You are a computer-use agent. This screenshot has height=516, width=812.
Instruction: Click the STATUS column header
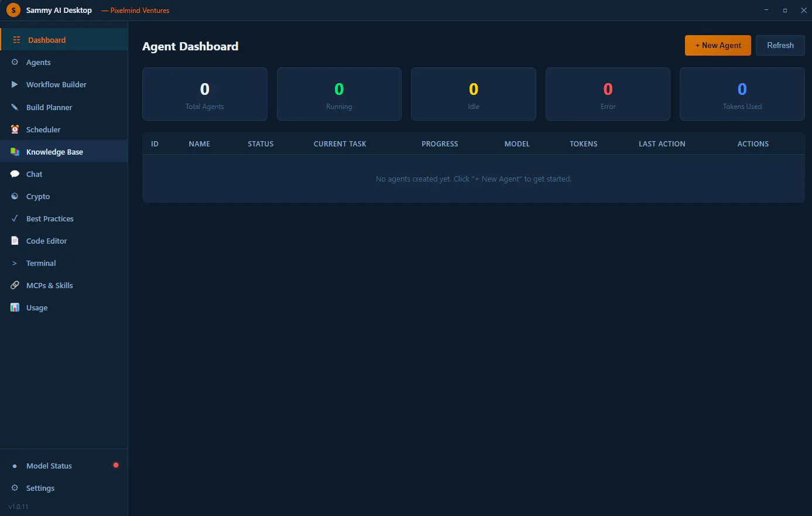coord(261,143)
